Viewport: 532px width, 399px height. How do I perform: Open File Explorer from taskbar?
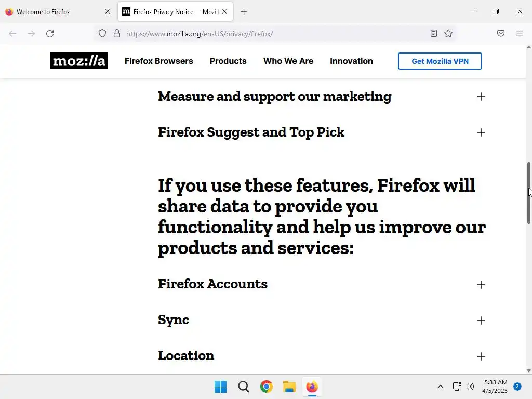tap(289, 387)
